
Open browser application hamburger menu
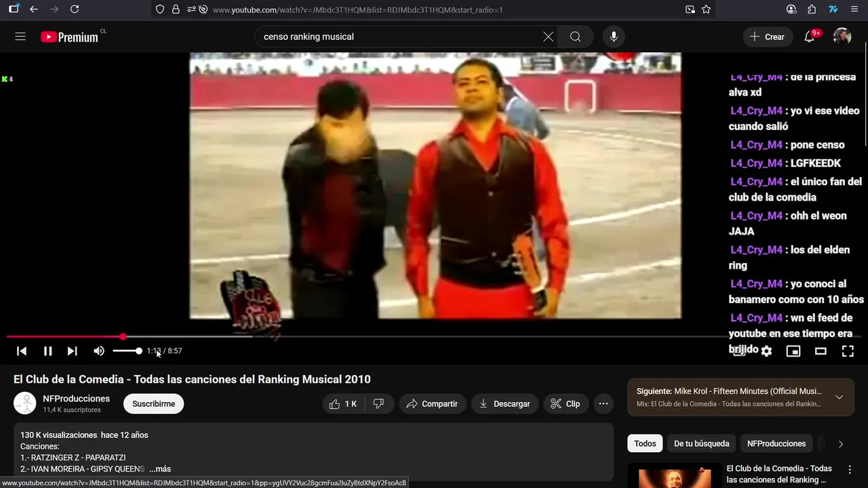coord(854,9)
